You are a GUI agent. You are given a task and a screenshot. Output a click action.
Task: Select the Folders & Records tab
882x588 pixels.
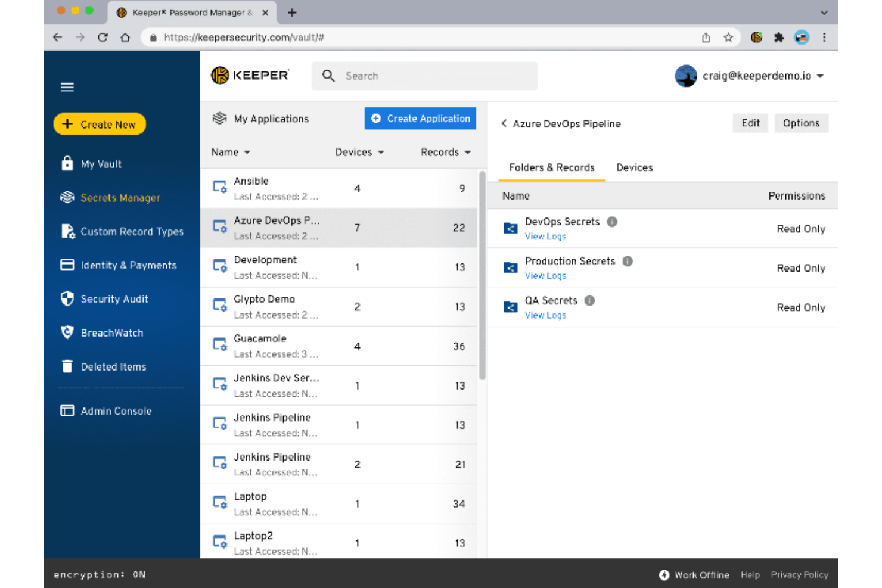point(551,167)
